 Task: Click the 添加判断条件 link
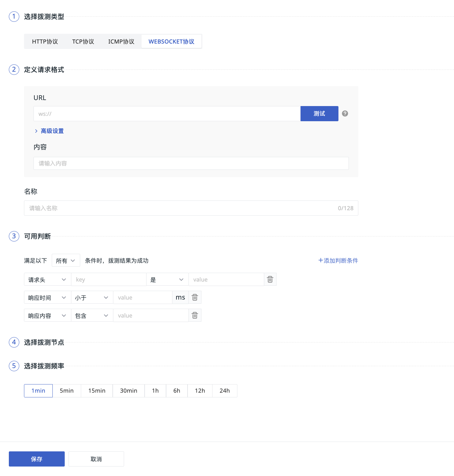point(338,261)
